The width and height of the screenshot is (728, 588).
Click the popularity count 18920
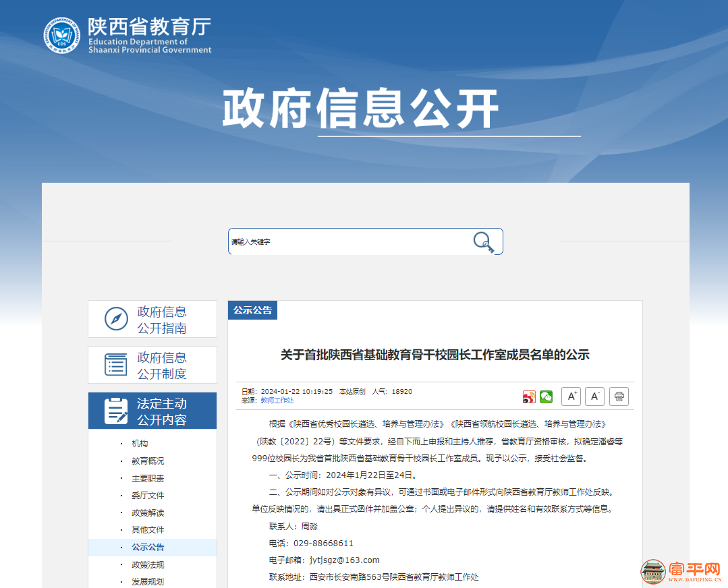click(401, 392)
